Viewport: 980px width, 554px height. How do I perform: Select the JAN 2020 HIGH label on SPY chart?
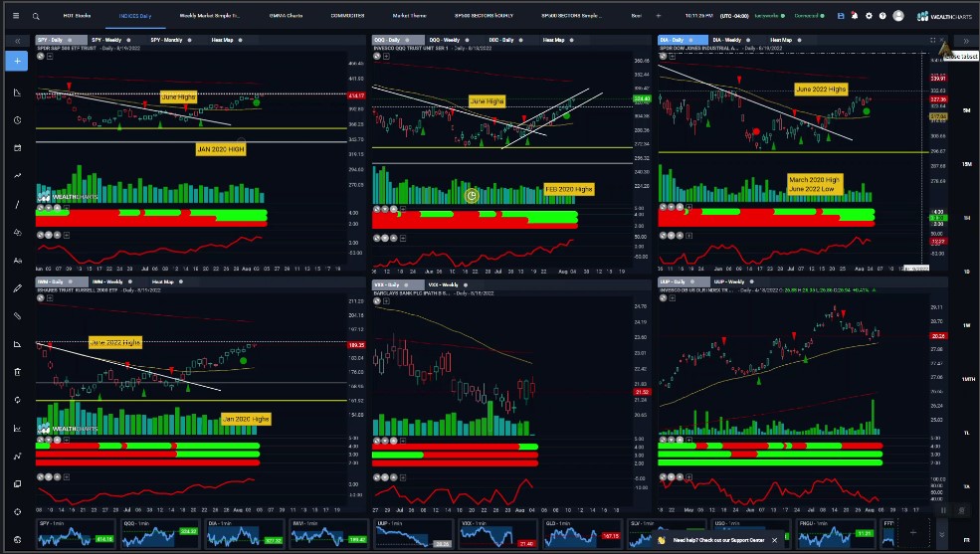click(x=220, y=149)
